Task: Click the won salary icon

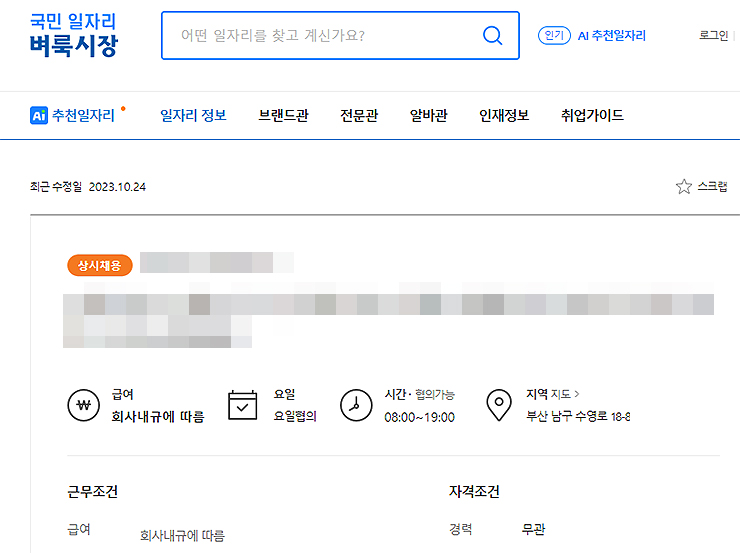Action: pyautogui.click(x=84, y=405)
